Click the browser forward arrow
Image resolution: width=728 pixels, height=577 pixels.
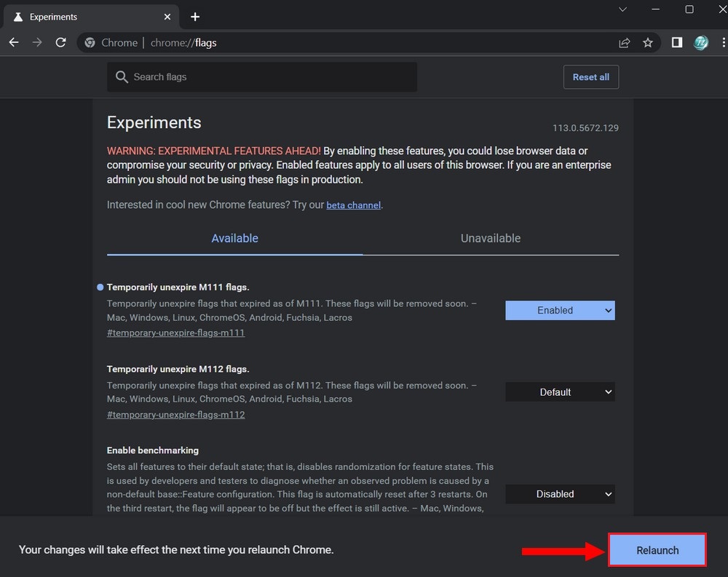click(x=37, y=43)
